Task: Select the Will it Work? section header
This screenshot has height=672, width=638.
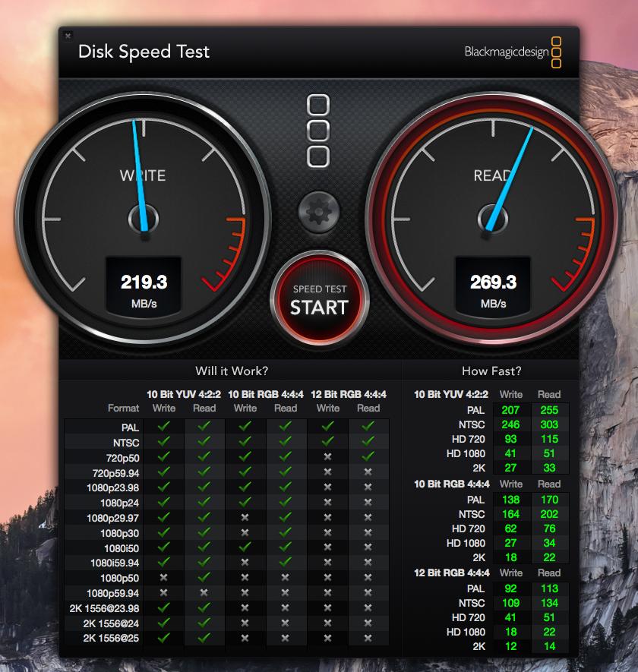Action: tap(232, 371)
